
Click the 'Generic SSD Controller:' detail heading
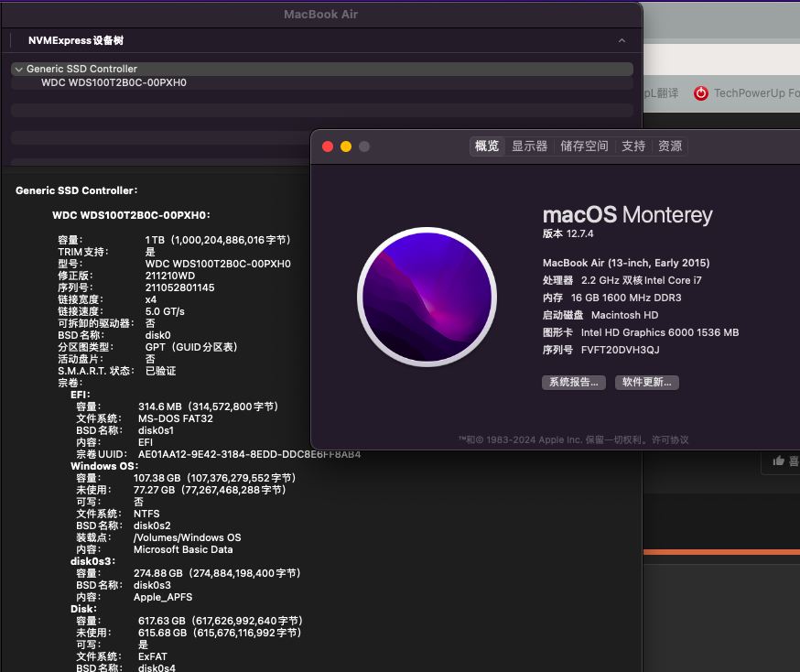click(77, 190)
